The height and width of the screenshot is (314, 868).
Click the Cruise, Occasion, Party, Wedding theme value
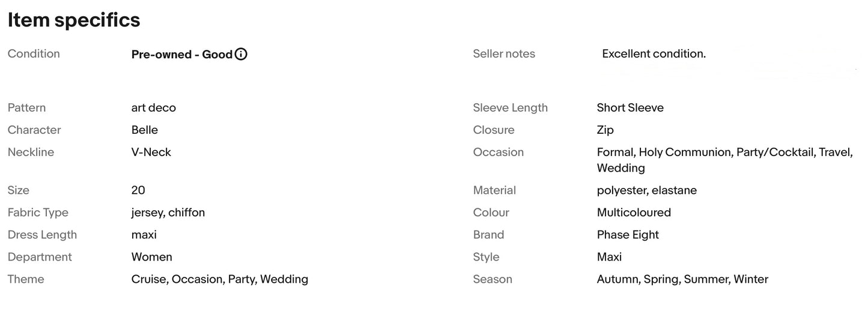click(219, 279)
